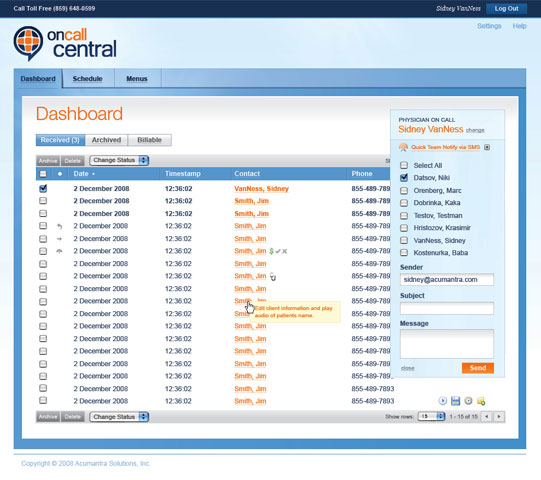Check the header select-all rows checkbox
The image size is (541, 480).
[x=43, y=174]
